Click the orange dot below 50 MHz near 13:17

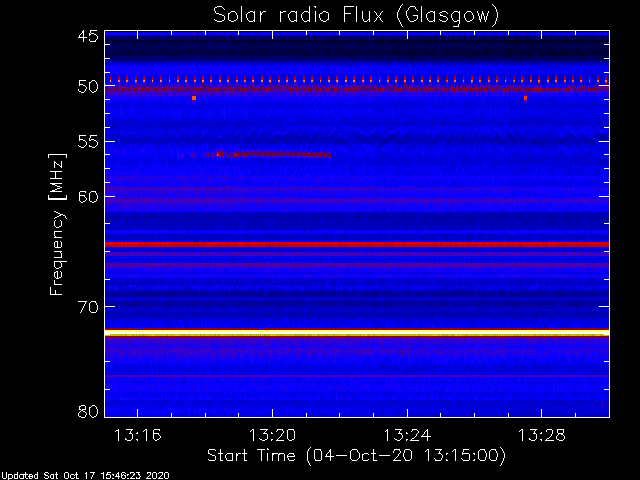194,98
